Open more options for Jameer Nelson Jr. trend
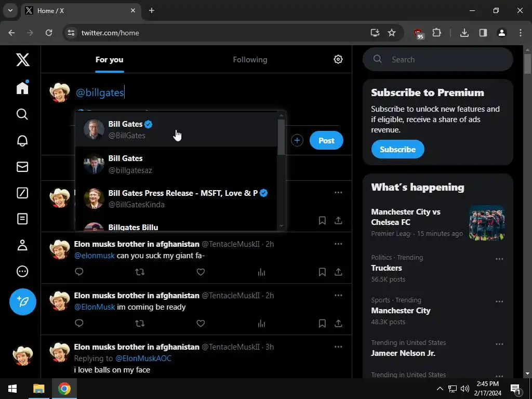Screen dimensions: 532x399 499,344
